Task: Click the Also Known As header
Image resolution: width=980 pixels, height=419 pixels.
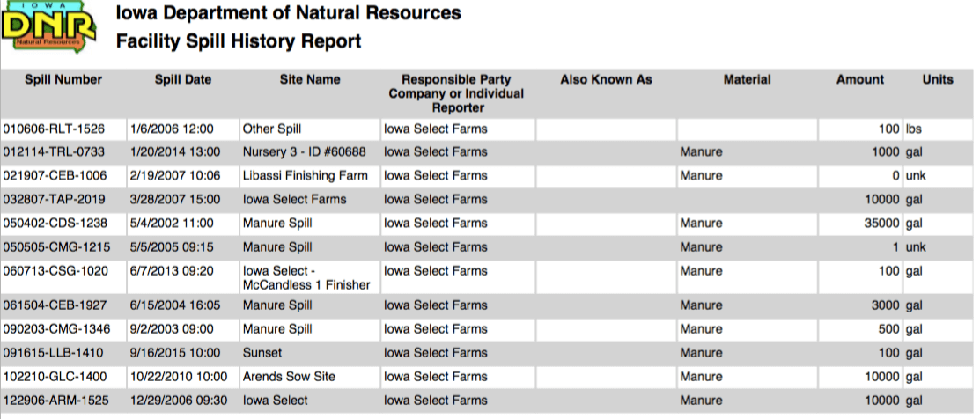Action: [606, 80]
